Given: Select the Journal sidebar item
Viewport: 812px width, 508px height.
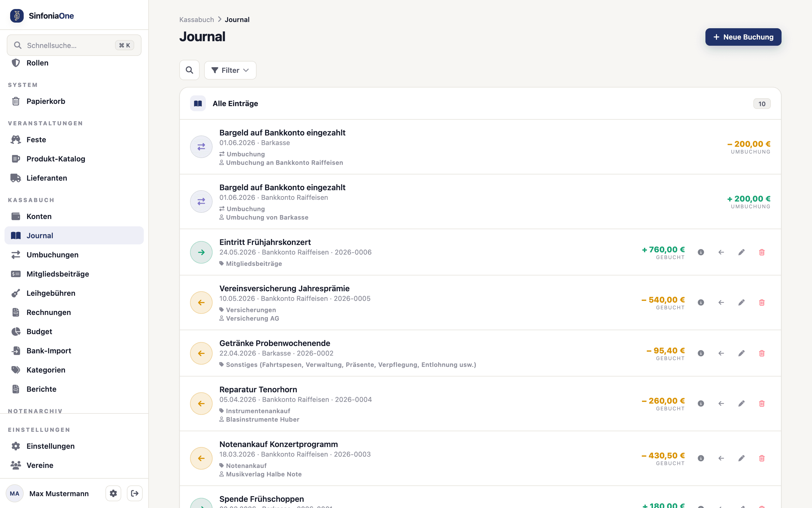Looking at the screenshot, I should tap(74, 236).
